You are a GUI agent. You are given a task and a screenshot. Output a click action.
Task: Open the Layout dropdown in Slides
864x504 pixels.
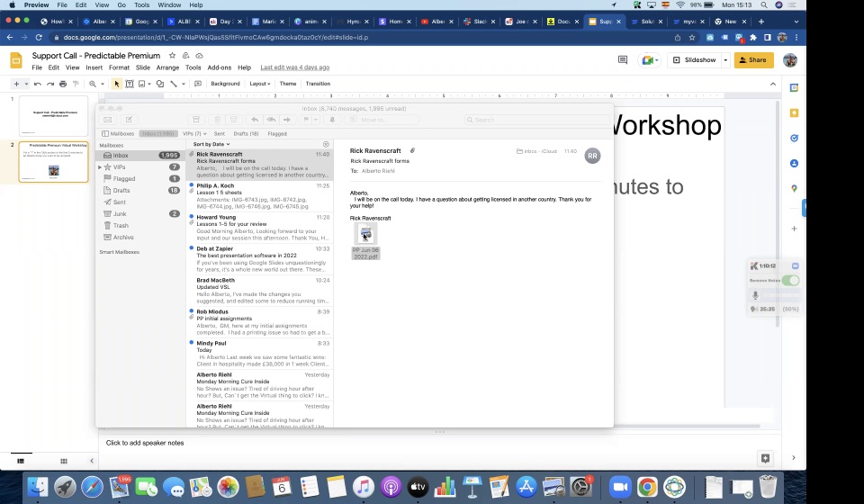point(259,84)
